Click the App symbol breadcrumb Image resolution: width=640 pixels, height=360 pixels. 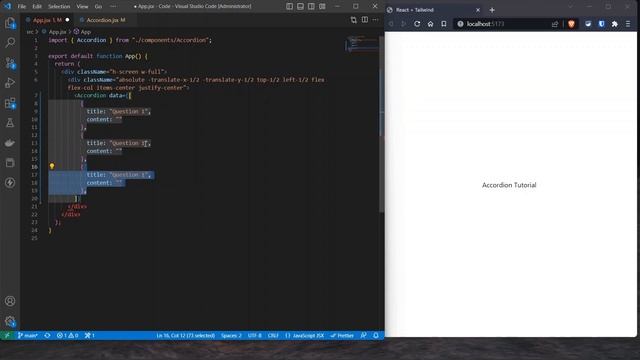[x=82, y=31]
